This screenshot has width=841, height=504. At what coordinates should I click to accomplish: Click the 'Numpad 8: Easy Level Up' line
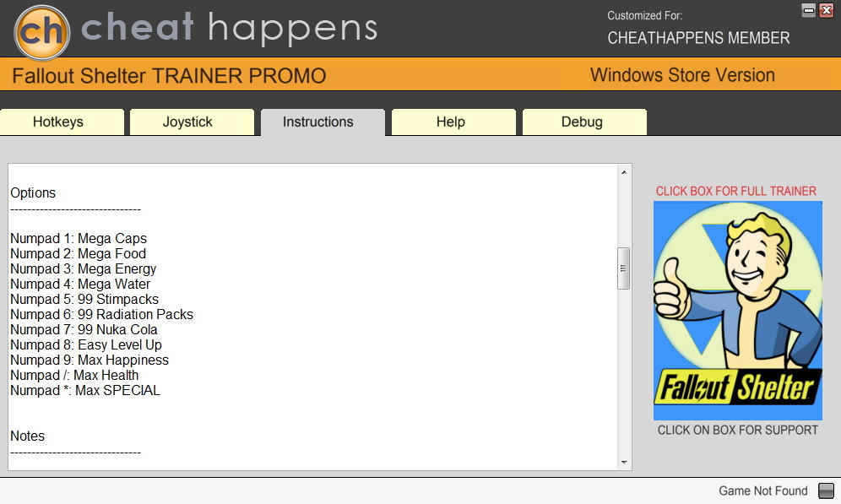(86, 344)
